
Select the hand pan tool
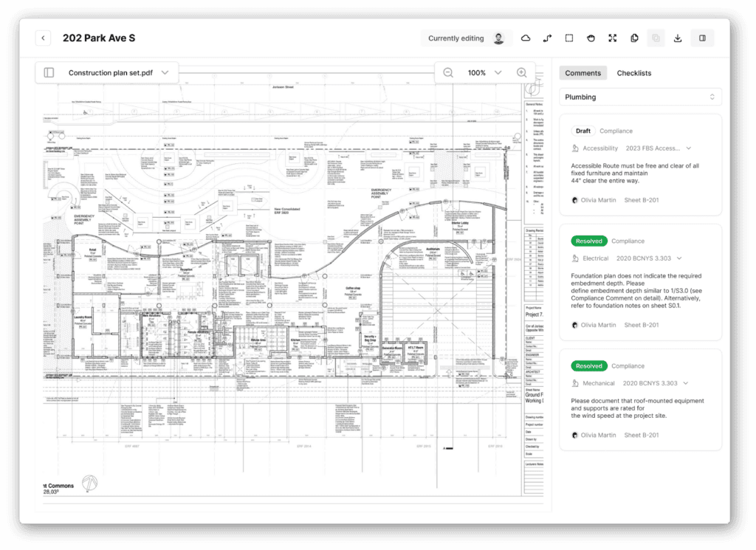pyautogui.click(x=591, y=38)
